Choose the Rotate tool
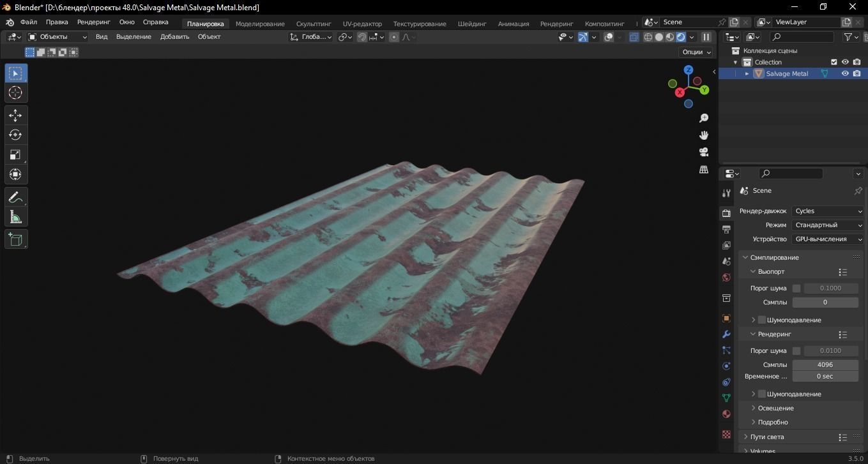The image size is (868, 464). [x=15, y=135]
